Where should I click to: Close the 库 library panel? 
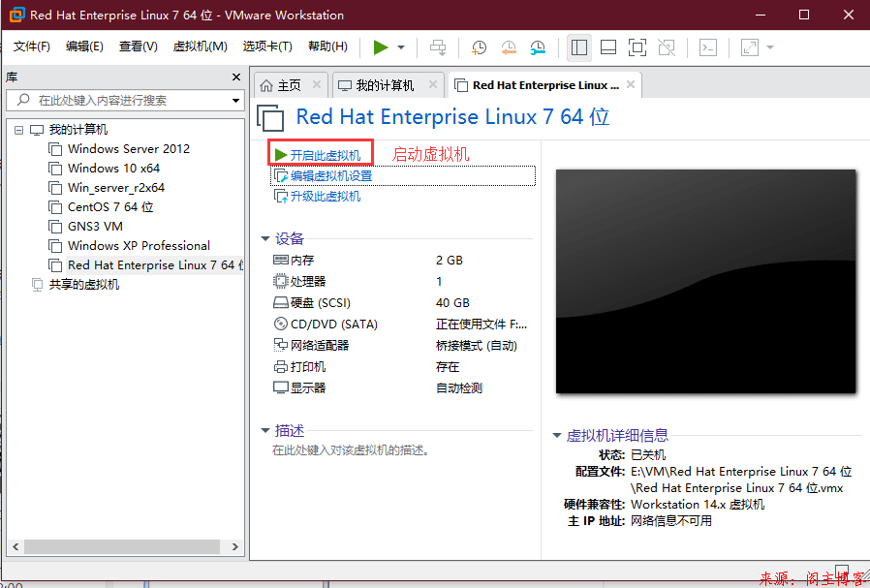click(x=236, y=77)
